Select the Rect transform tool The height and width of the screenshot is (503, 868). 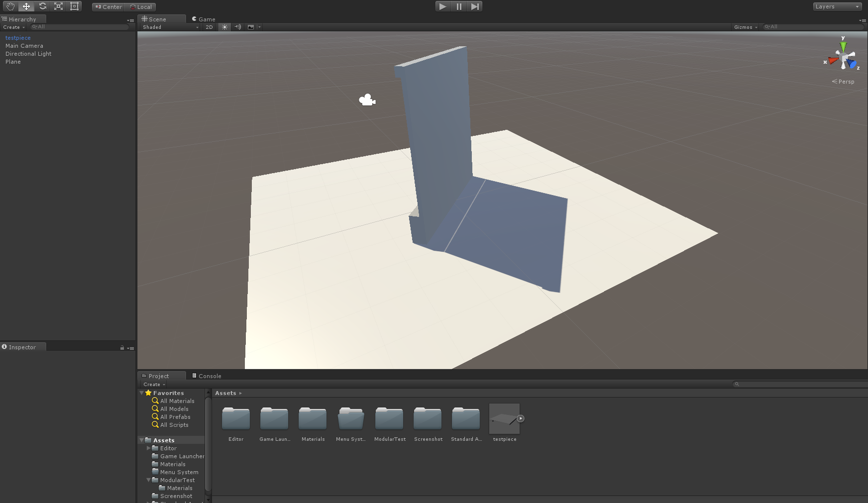(74, 6)
